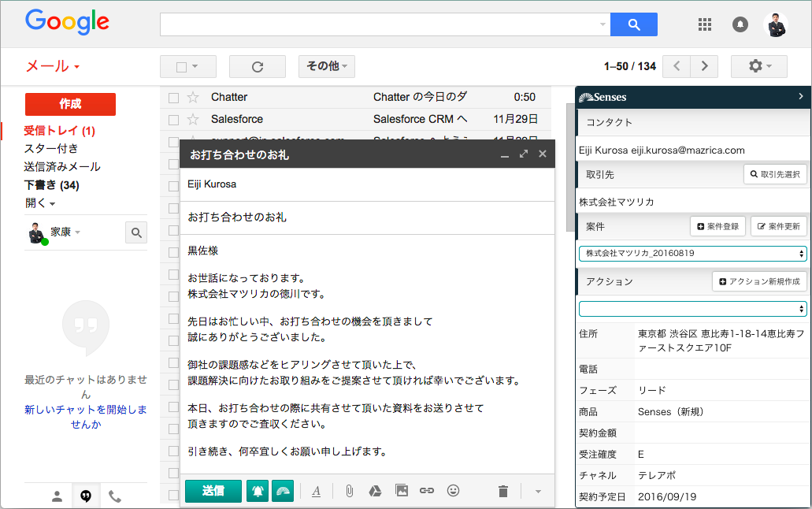Screen dimensions: 812x509
Task: Insert a link into the email
Action: pos(427,490)
